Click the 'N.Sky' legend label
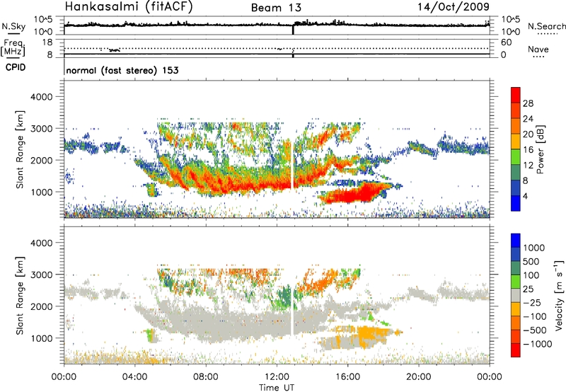Image resolution: width=566 pixels, height=392 pixels. coord(13,26)
